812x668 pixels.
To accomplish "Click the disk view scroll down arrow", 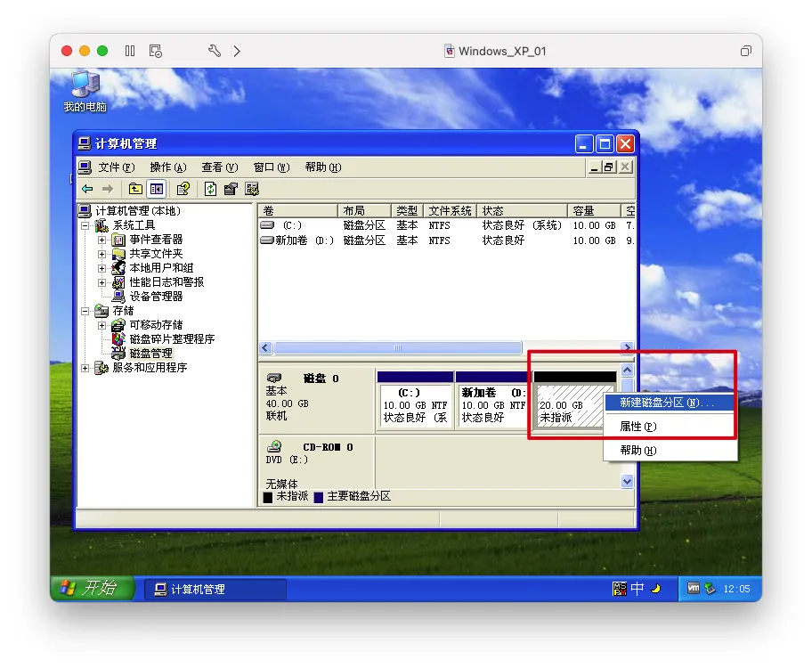I will tap(627, 482).
